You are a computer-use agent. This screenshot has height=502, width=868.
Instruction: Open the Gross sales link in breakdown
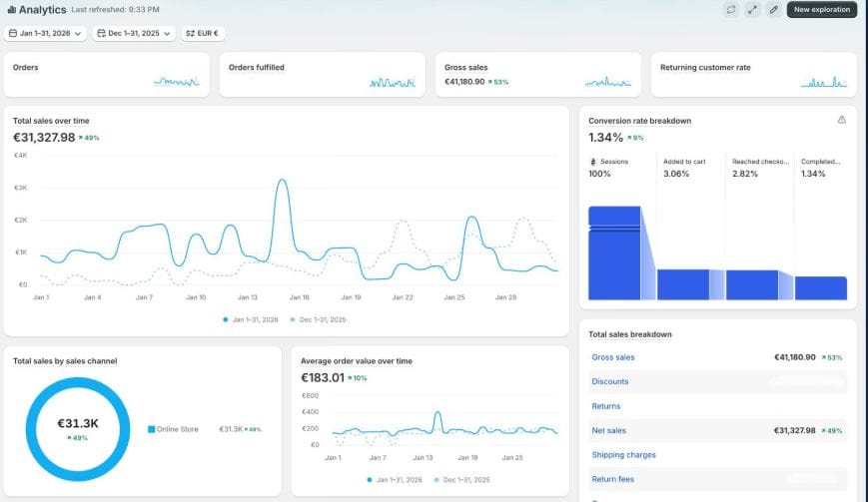(x=613, y=357)
